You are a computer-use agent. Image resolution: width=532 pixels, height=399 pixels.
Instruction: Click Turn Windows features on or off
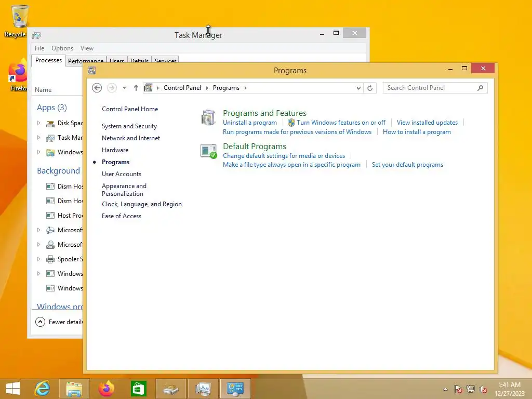coord(341,123)
